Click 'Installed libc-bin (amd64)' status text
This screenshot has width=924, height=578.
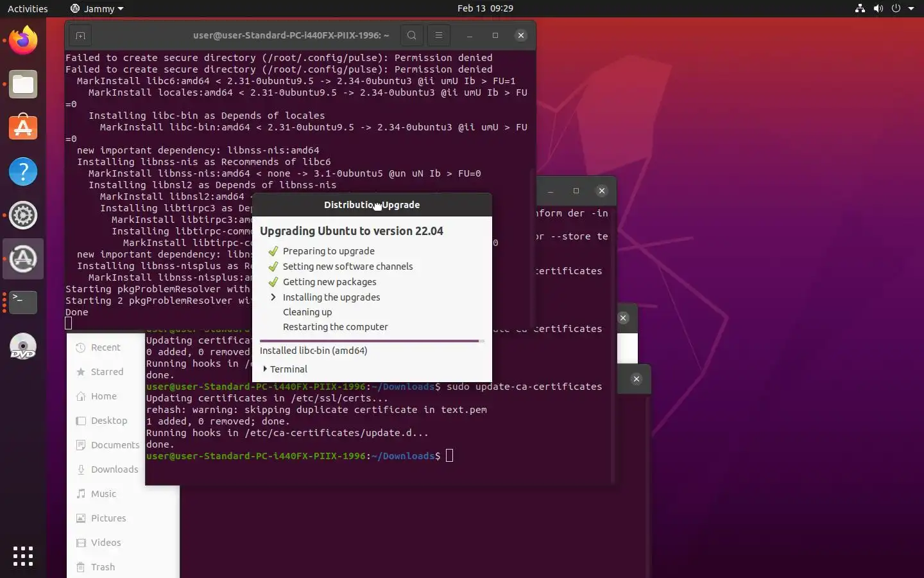314,351
